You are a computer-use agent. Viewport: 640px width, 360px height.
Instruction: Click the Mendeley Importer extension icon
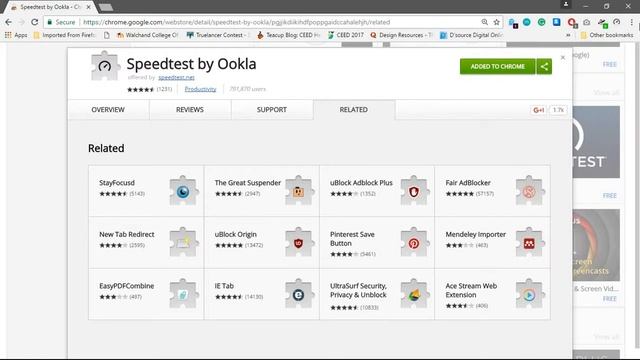(x=530, y=242)
